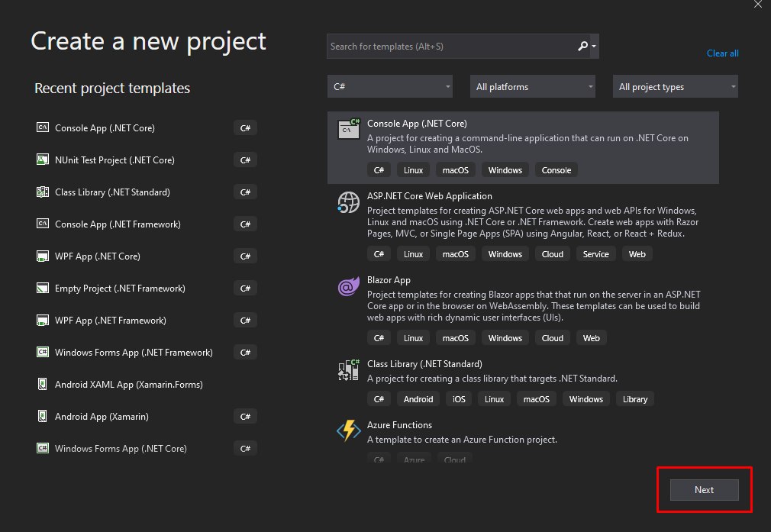Click the Azure Functions lightning icon
This screenshot has height=532, width=771.
pyautogui.click(x=349, y=430)
